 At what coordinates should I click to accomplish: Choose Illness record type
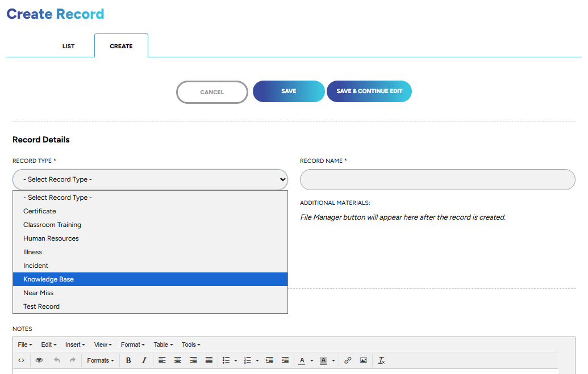[150, 252]
